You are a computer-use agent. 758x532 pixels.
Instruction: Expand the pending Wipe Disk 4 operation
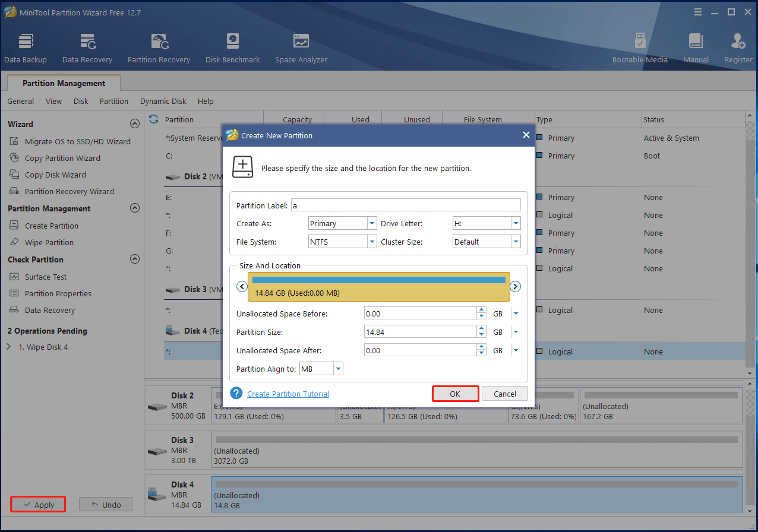click(x=9, y=347)
